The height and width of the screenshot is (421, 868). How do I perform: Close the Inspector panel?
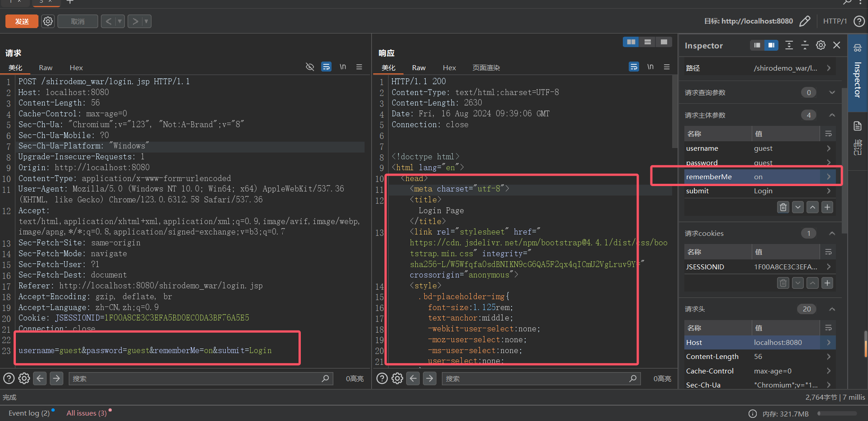pyautogui.click(x=837, y=45)
